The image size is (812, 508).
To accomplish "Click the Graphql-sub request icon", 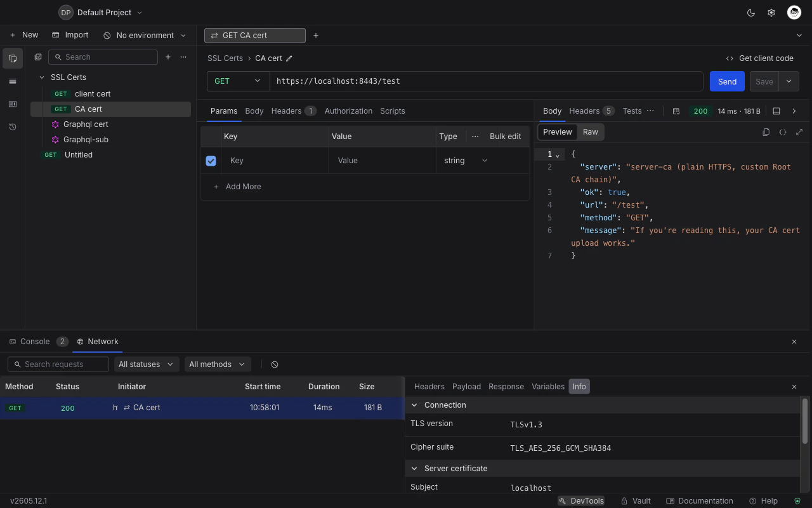I will point(55,140).
